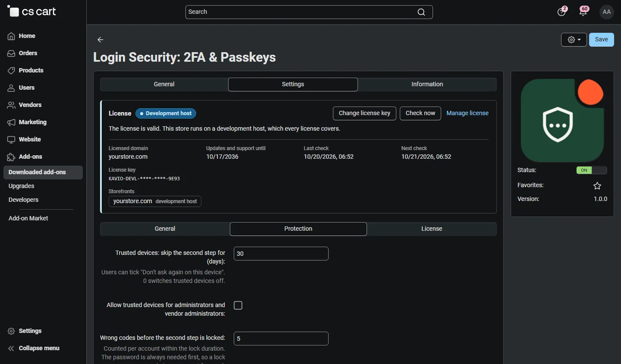
Task: Open Developers in the sidebar
Action: [x=24, y=200]
